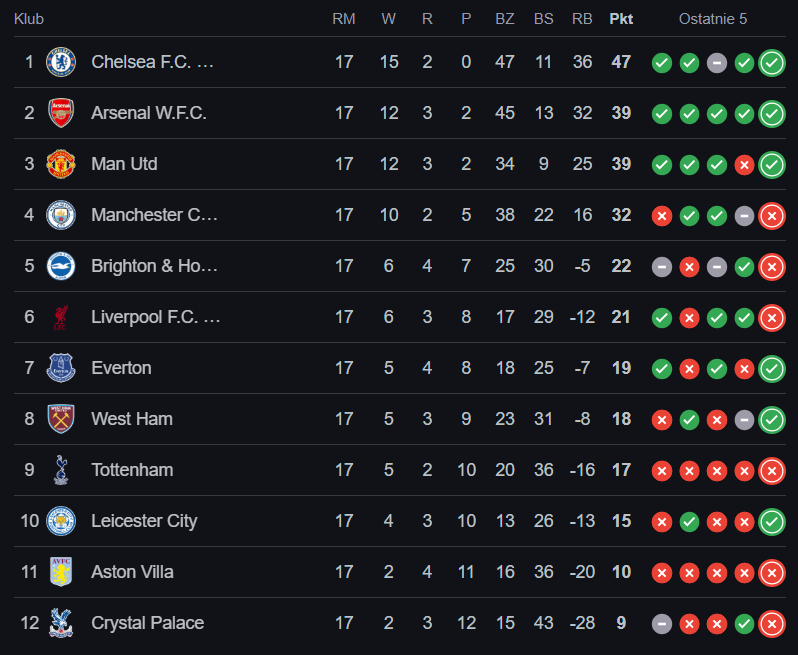Click West Ham's grey draw result icon

744,420
